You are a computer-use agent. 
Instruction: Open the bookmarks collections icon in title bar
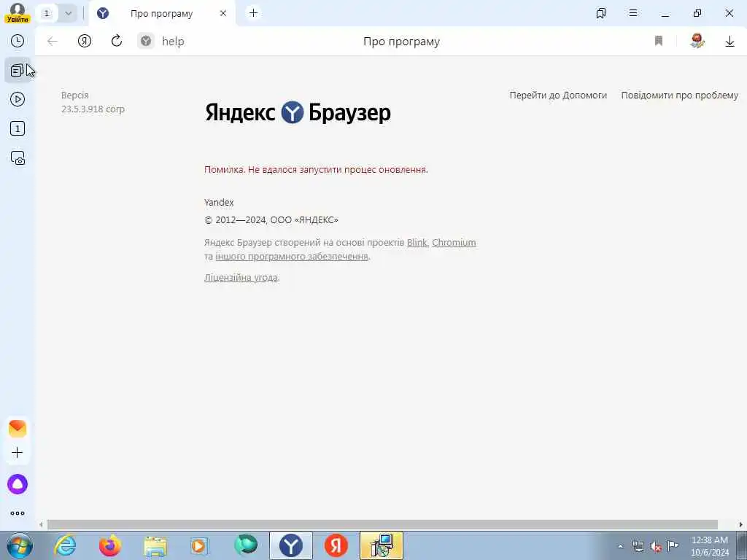[601, 13]
